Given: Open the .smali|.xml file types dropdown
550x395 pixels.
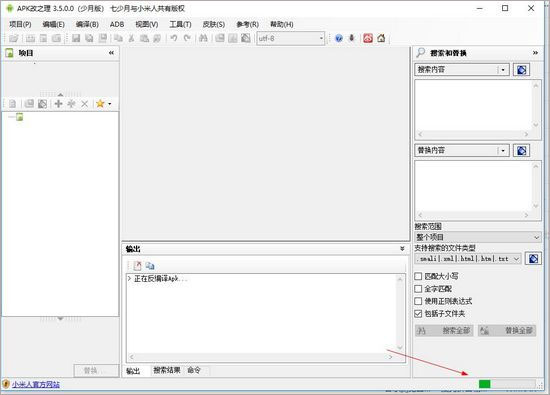Looking at the screenshot, I should coord(516,259).
